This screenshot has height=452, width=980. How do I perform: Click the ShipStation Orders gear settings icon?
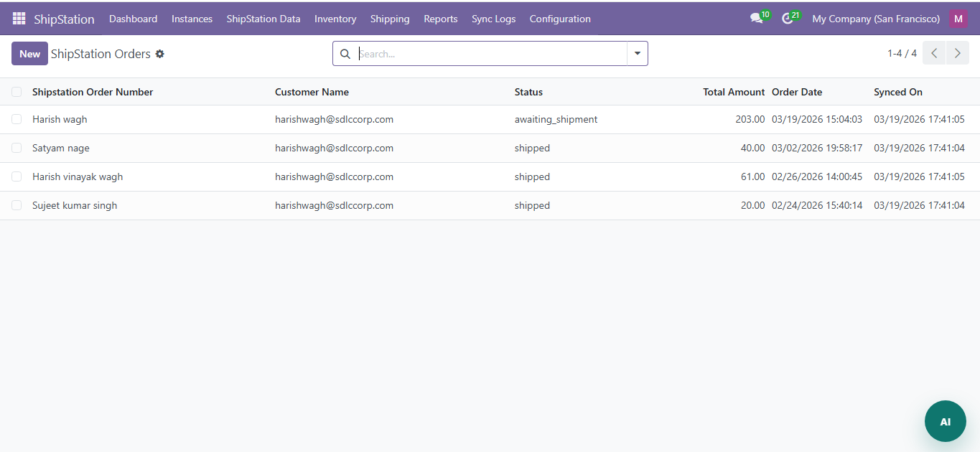click(160, 54)
